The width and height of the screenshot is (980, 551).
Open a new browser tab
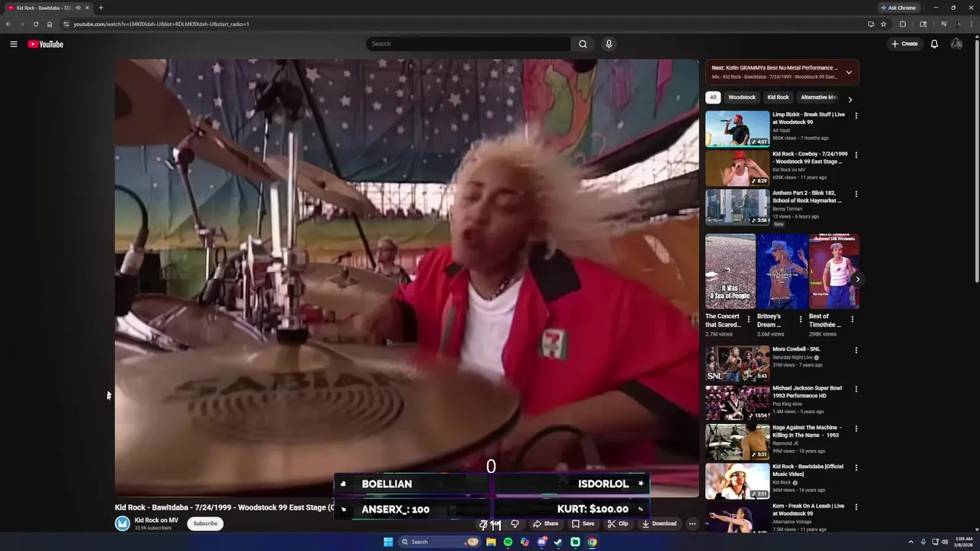tap(100, 8)
